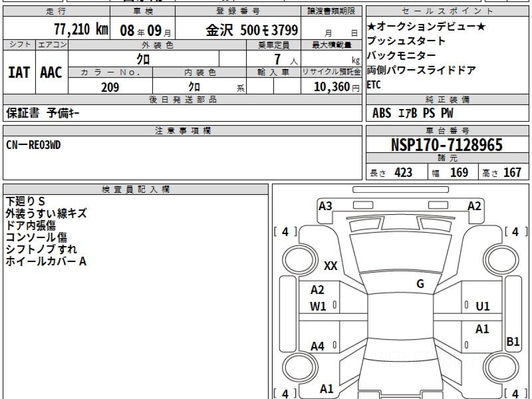Click the プッシュスタート sales point
This screenshot has height=399, width=532.
click(x=407, y=41)
